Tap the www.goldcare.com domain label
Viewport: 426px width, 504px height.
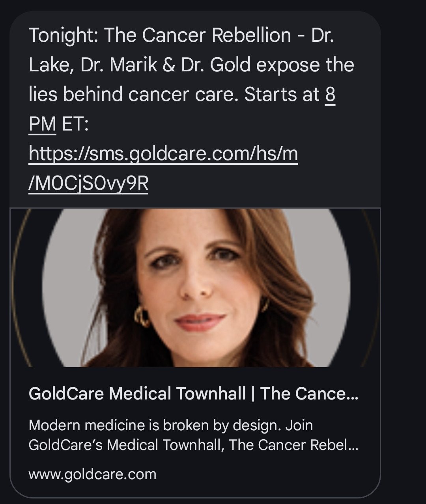(x=92, y=474)
